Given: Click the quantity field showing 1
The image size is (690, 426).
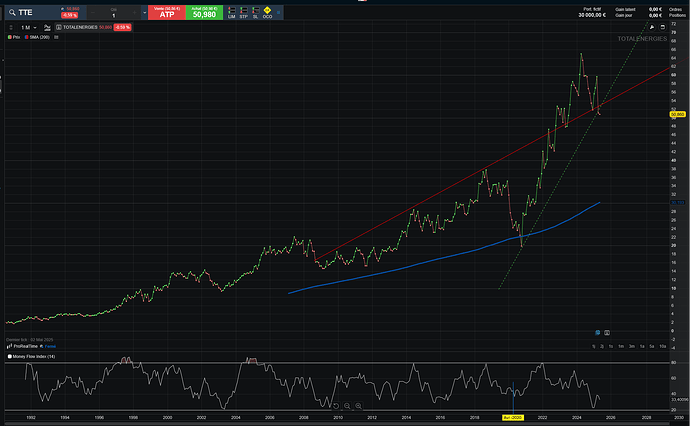Looking at the screenshot, I should [114, 15].
